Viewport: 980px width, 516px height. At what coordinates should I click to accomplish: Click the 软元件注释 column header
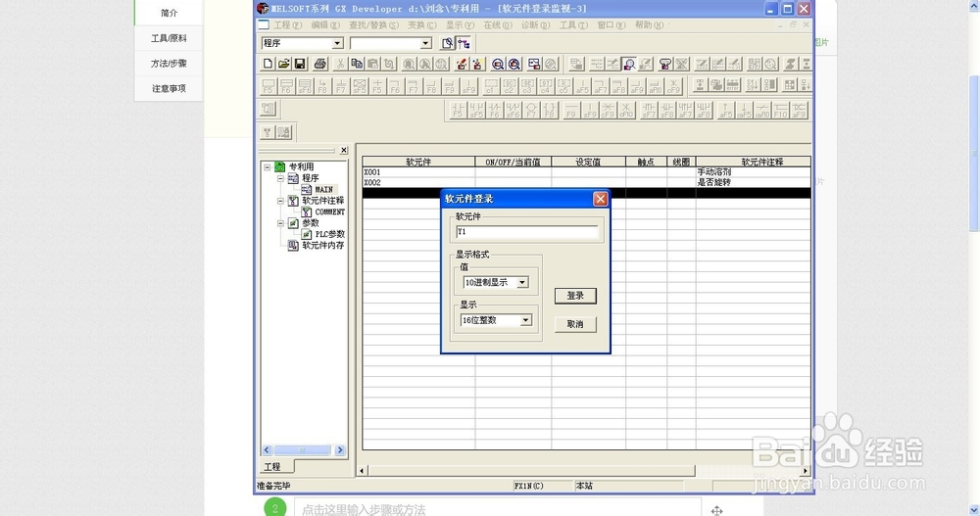pos(753,162)
